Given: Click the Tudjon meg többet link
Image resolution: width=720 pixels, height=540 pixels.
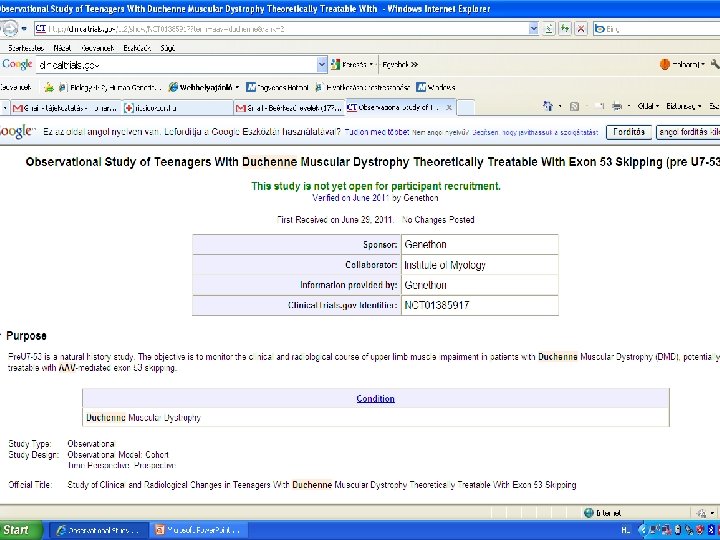Looking at the screenshot, I should coord(376,132).
